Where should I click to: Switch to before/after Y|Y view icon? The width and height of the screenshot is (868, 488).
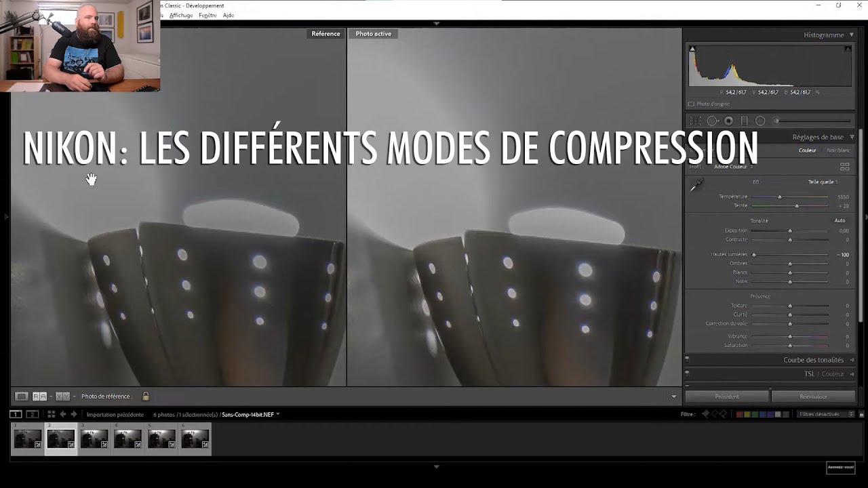tap(62, 396)
